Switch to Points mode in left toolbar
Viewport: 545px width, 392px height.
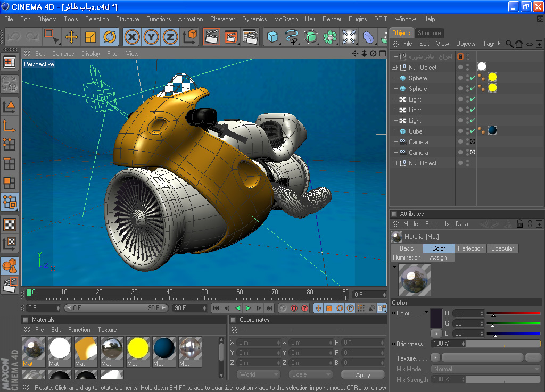(x=10, y=144)
